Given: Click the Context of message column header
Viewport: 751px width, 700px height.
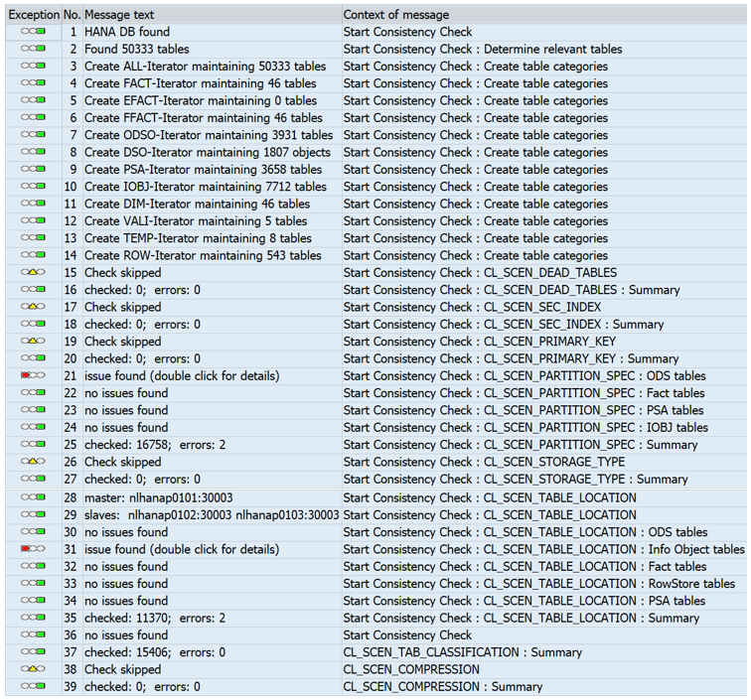Looking at the screenshot, I should click(x=396, y=15).
